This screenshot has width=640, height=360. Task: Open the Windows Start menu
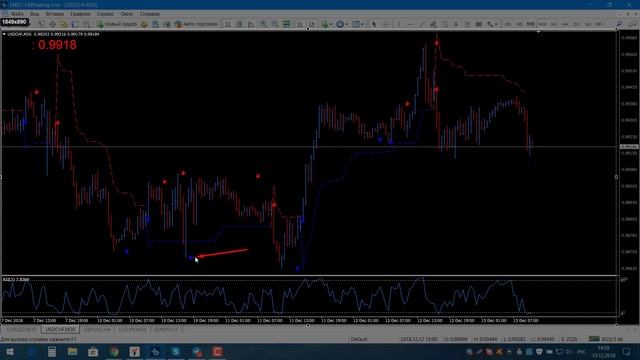coord(9,351)
